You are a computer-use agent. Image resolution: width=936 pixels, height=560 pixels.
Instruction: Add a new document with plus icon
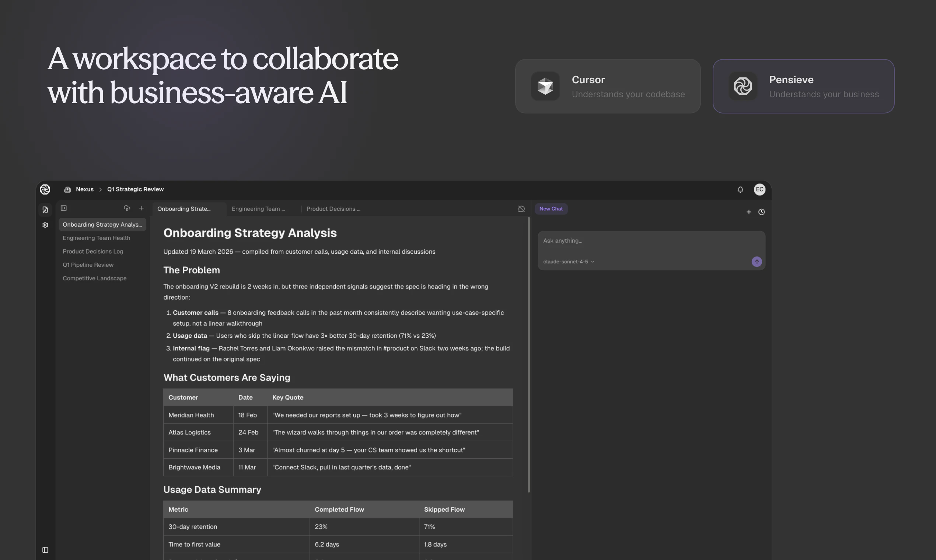[x=141, y=208]
